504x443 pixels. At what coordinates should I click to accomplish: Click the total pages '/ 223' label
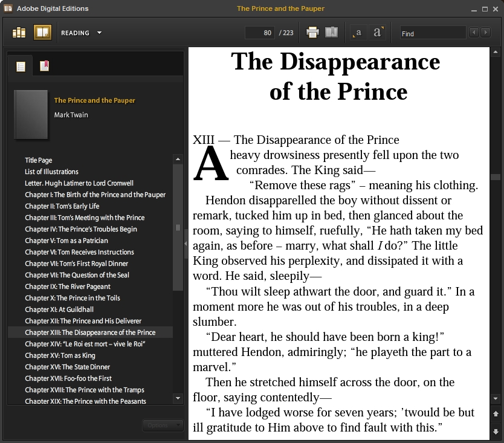(286, 33)
